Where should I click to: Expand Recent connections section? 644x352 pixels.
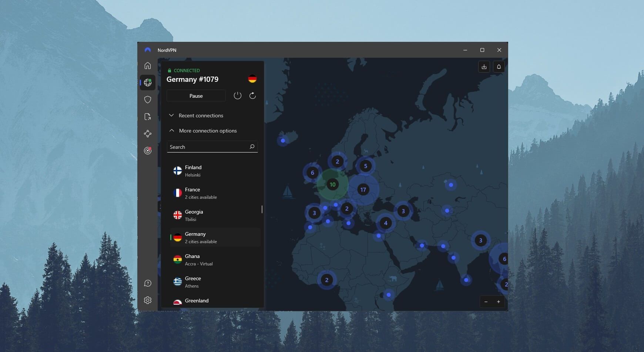pyautogui.click(x=196, y=115)
